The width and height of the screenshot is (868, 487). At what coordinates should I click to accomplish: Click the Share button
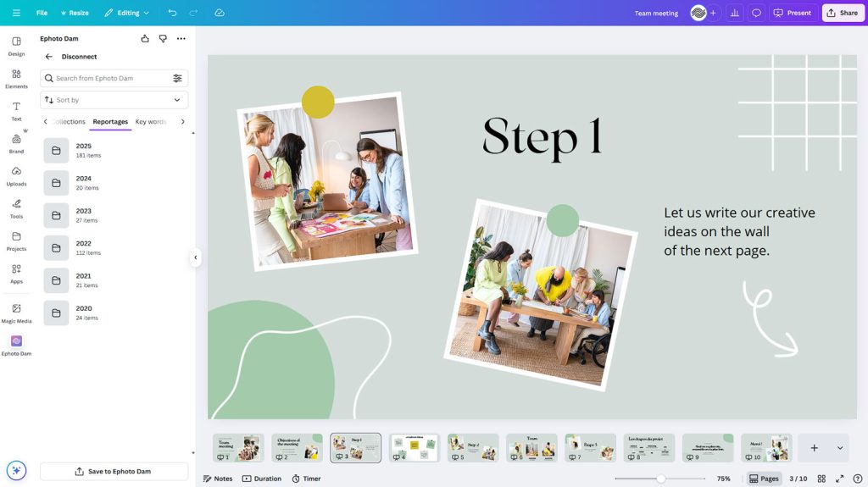click(842, 13)
